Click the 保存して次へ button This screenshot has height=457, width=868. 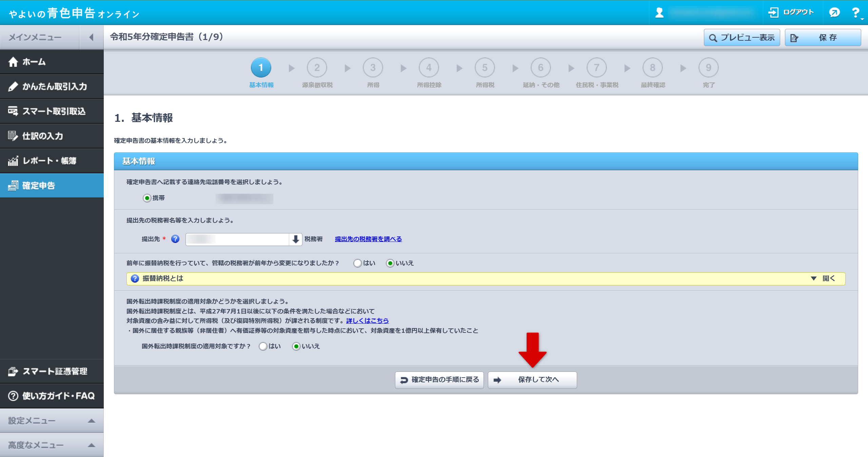[x=532, y=380]
